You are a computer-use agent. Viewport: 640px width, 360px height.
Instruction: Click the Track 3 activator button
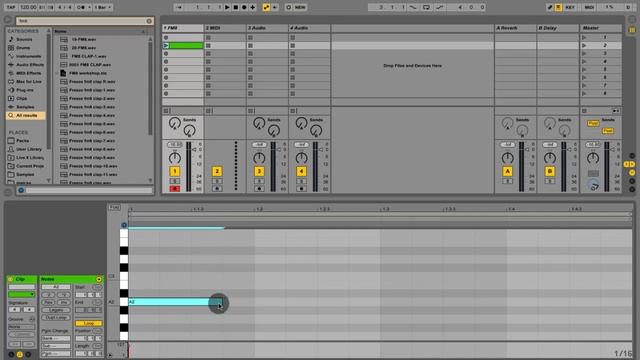pos(259,171)
